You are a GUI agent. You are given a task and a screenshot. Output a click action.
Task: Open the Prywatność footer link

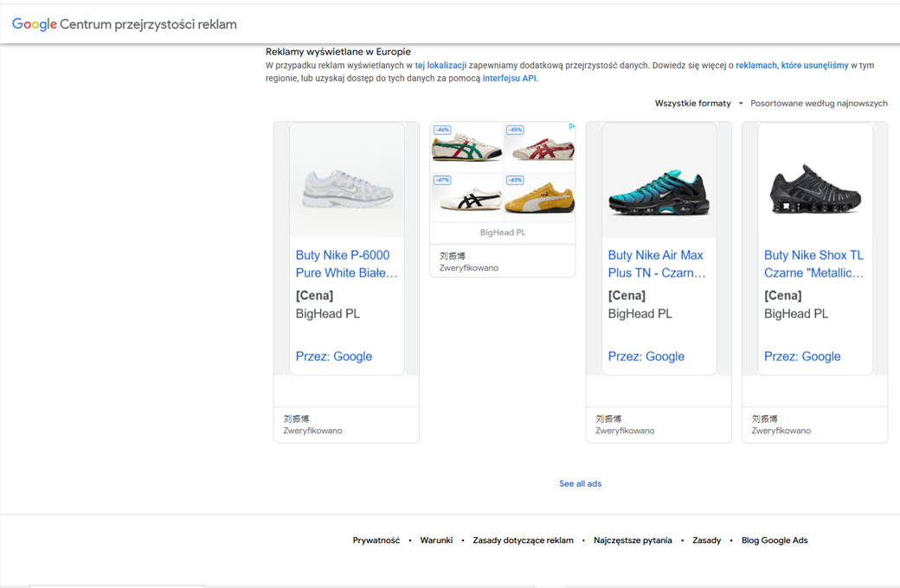click(376, 540)
